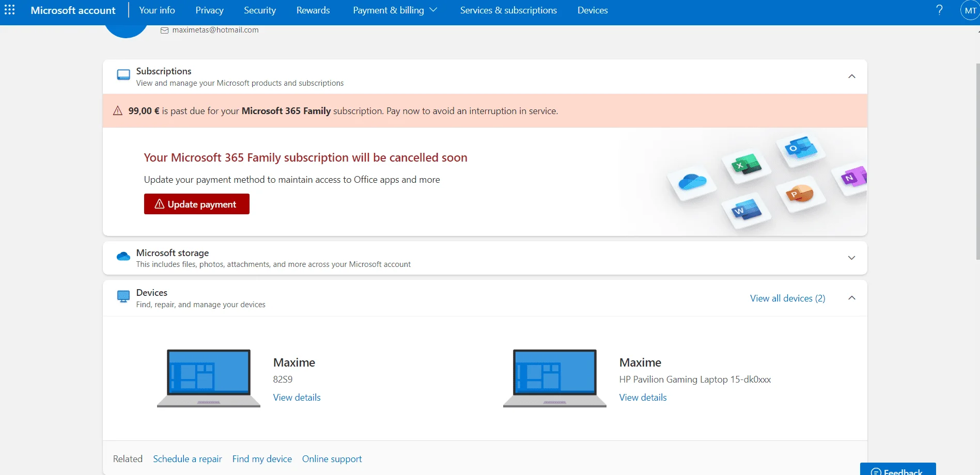Click the Subscriptions section monitor icon
This screenshot has height=475, width=980.
(123, 75)
